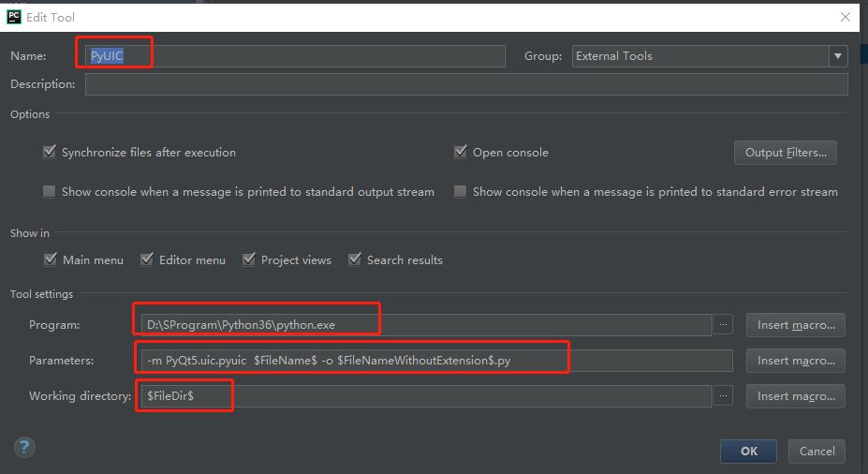Expand the Group dropdown arrow

[837, 56]
